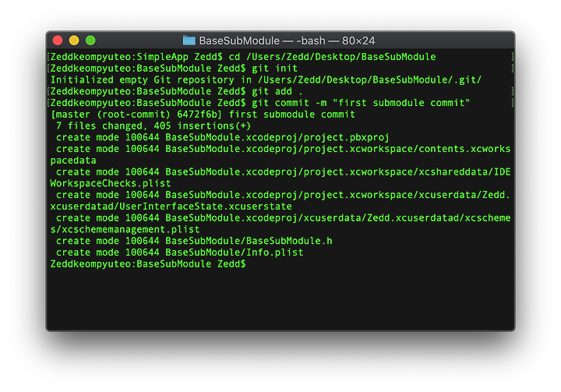Click 'xcuserdatad/UserInterfaceState.xcuserstate' text

(x=171, y=207)
